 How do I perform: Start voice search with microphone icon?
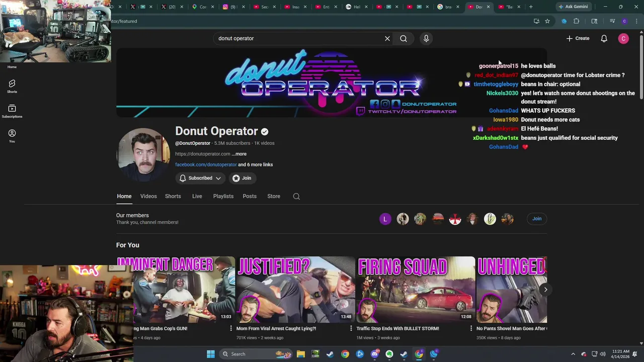click(426, 38)
